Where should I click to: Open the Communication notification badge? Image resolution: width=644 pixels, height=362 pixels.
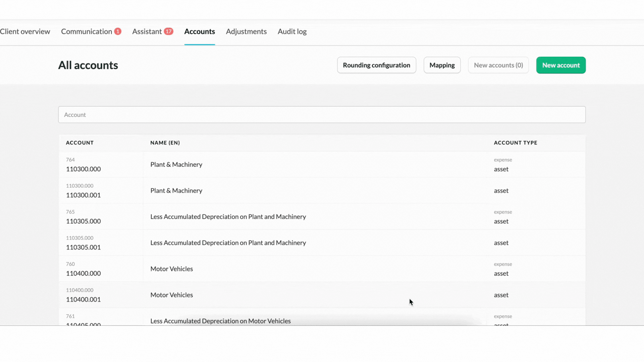pyautogui.click(x=117, y=31)
